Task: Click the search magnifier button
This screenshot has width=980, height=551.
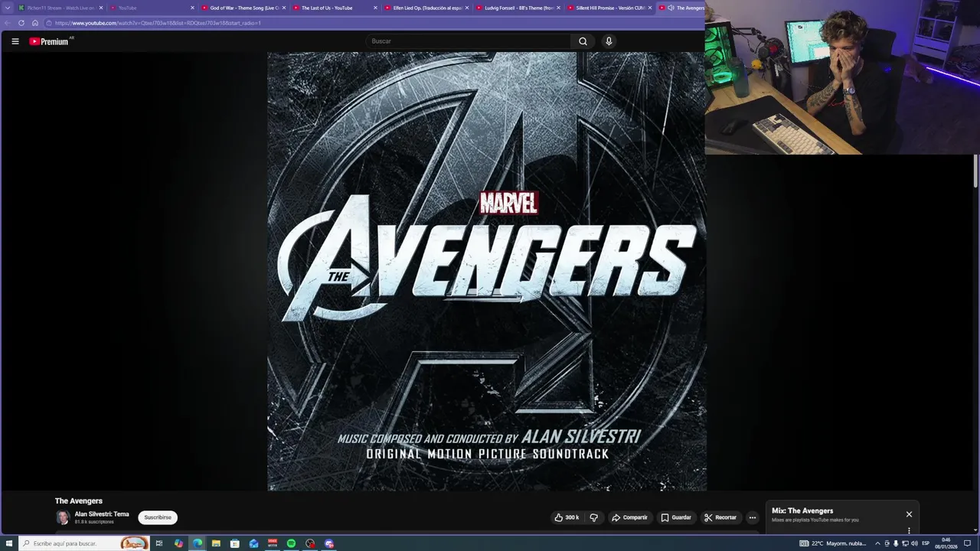Action: (x=583, y=41)
